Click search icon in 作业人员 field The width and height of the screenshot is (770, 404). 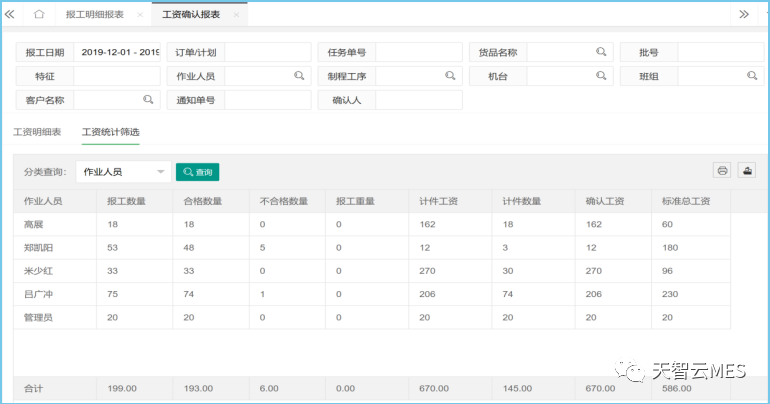tap(299, 76)
